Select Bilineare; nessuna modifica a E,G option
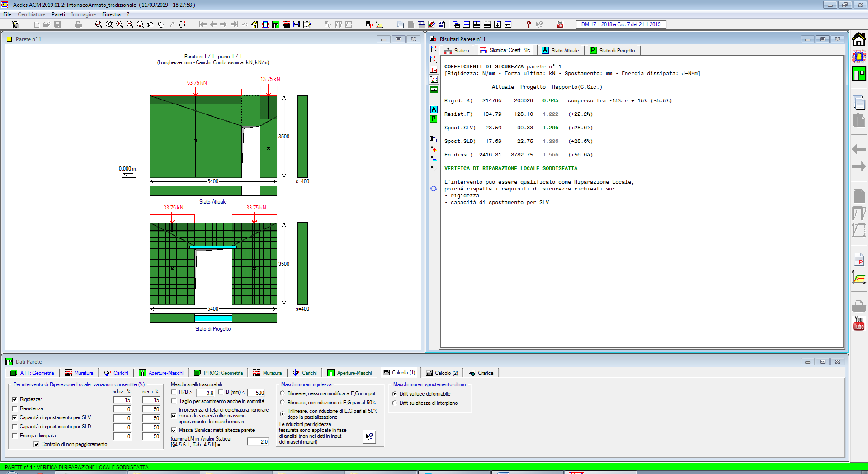This screenshot has width=868, height=474. point(283,393)
